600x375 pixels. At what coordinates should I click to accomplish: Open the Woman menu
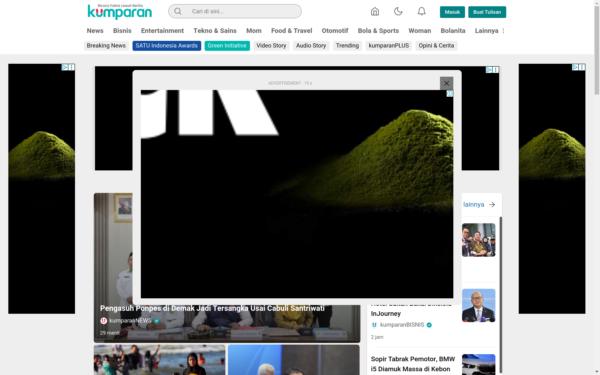point(419,31)
